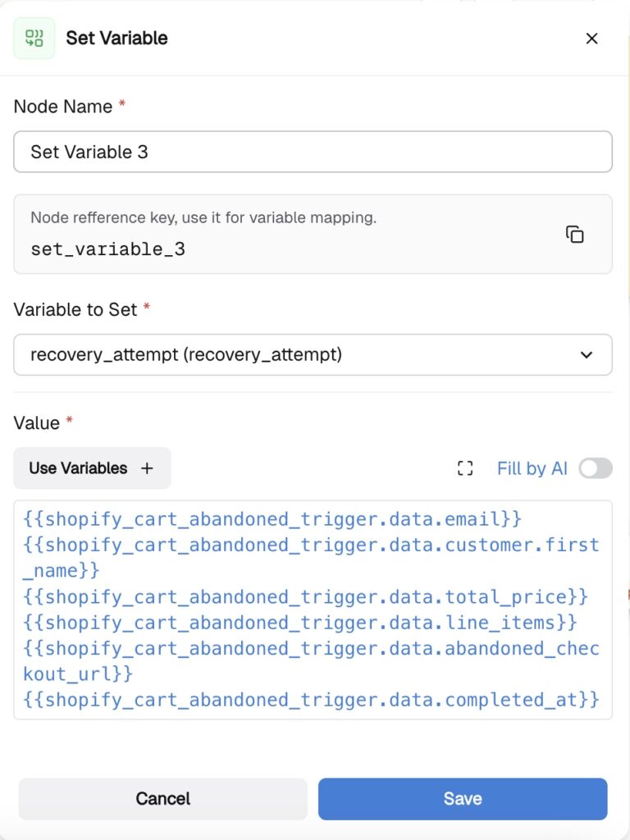Enable the Fill by AI switch
The image size is (630, 840).
coord(595,468)
